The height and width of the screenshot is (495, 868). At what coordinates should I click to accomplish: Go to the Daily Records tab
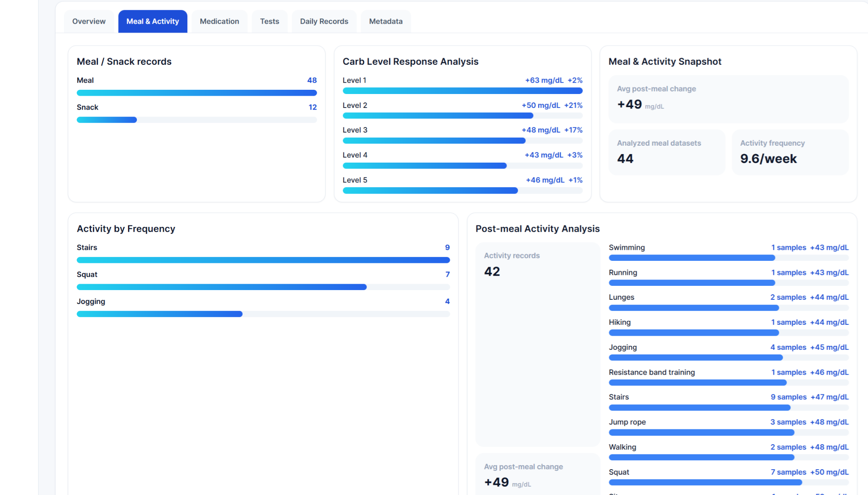pyautogui.click(x=324, y=21)
